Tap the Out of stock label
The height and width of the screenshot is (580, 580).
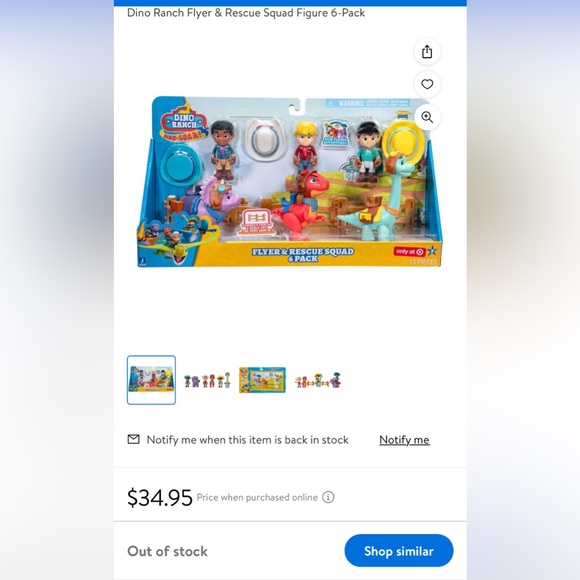click(x=167, y=551)
